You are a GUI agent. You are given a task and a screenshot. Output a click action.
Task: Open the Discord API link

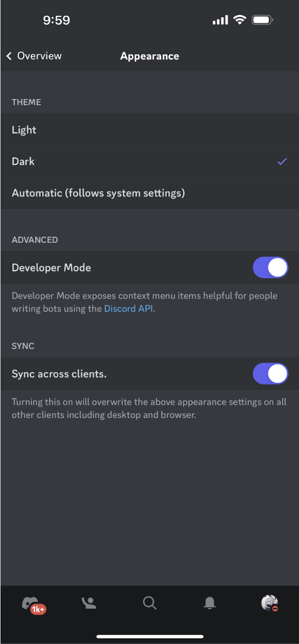[129, 309]
